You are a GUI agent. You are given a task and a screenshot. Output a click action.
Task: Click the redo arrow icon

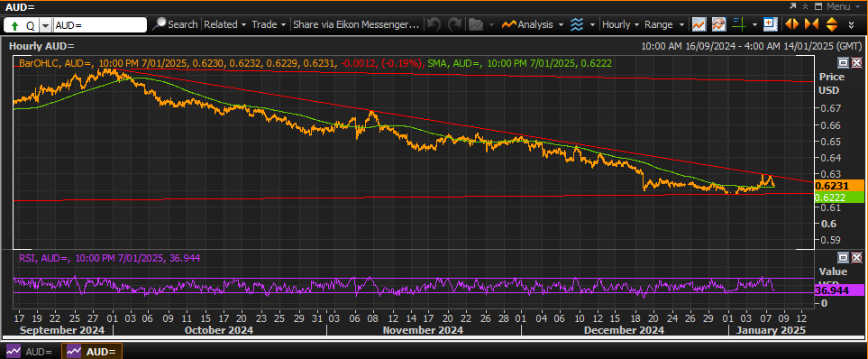[454, 24]
